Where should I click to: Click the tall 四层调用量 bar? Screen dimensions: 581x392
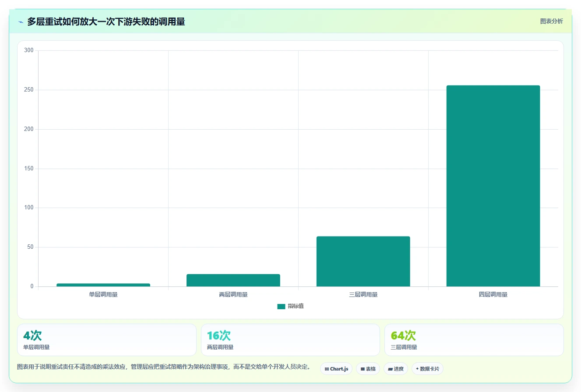coord(493,186)
